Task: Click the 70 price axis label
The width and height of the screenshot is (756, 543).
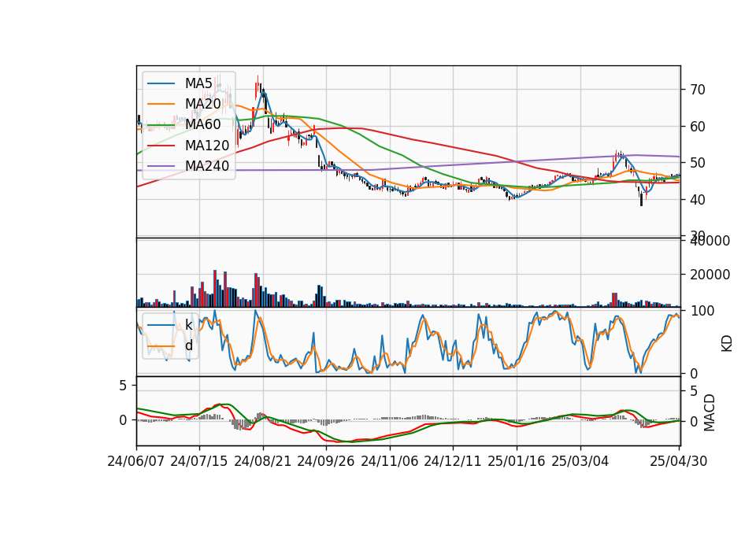Action: pyautogui.click(x=698, y=90)
